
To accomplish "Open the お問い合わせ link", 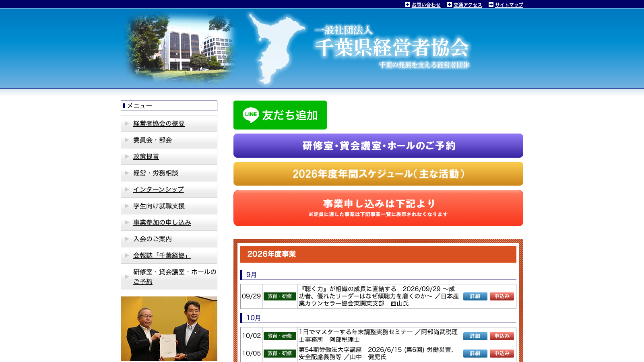I will click(426, 5).
